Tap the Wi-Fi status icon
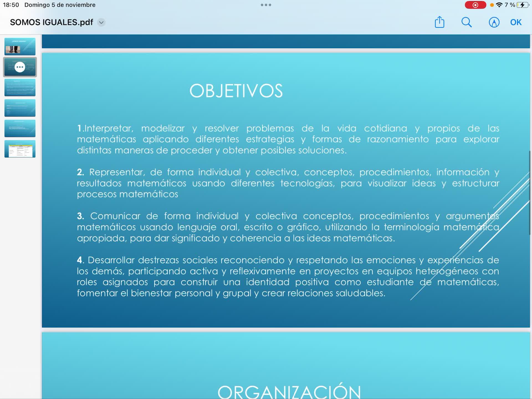Viewport: 532px width, 399px height. (x=499, y=5)
